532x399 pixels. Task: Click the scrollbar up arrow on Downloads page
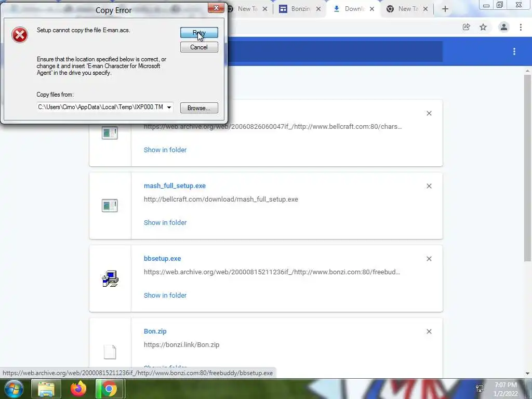pos(527,71)
